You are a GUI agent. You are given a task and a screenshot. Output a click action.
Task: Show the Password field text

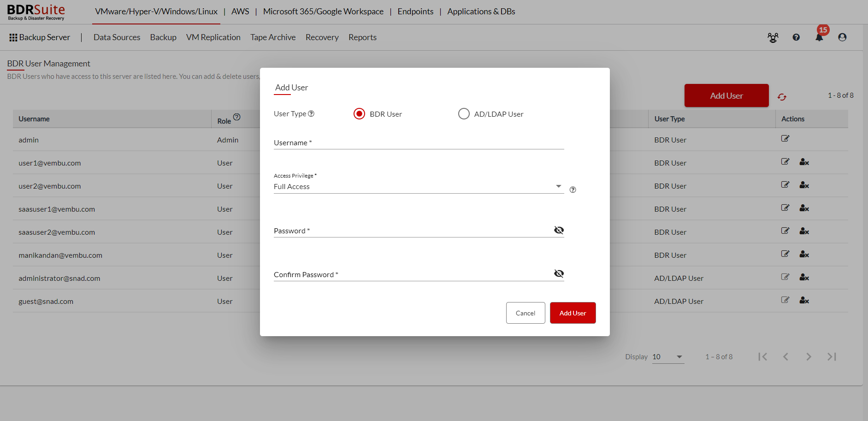(x=559, y=230)
